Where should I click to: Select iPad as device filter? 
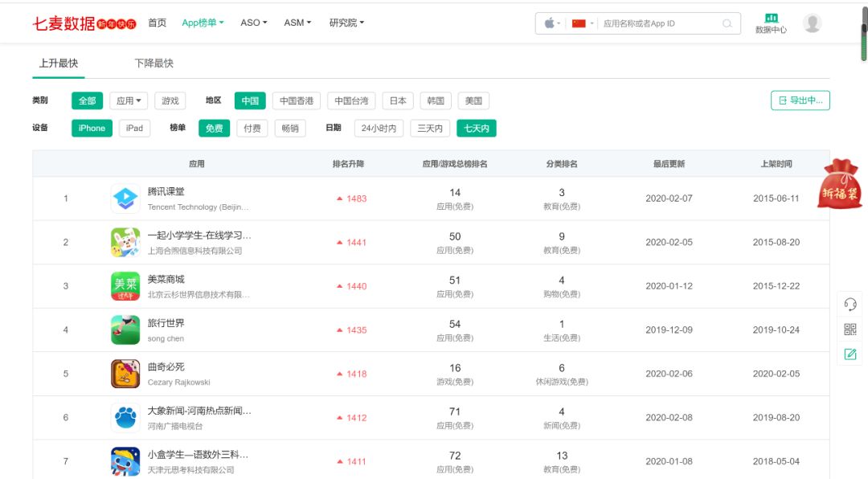point(134,128)
